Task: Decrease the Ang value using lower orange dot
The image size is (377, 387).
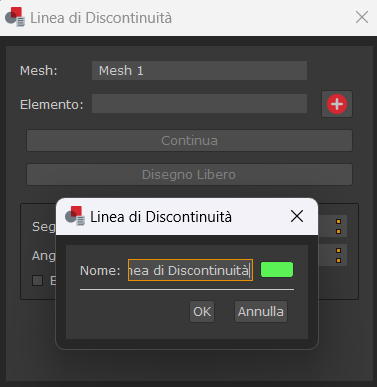Action: [x=338, y=260]
